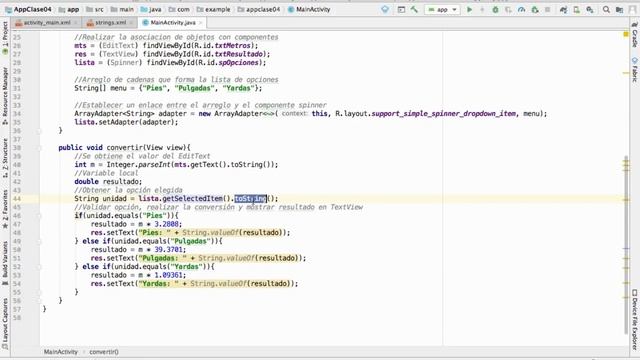Open the Z: Structure tool window
The height and width of the screenshot is (360, 640).
5,158
